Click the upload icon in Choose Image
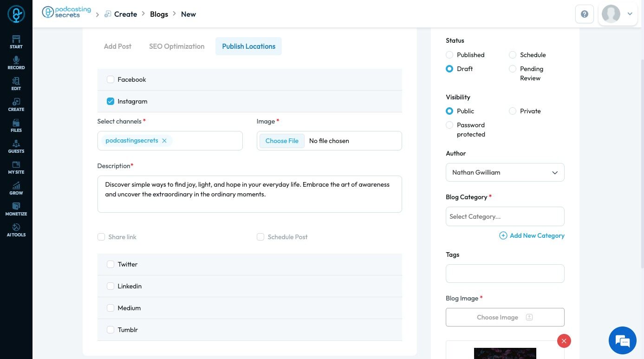This screenshot has width=644, height=359. [x=529, y=317]
